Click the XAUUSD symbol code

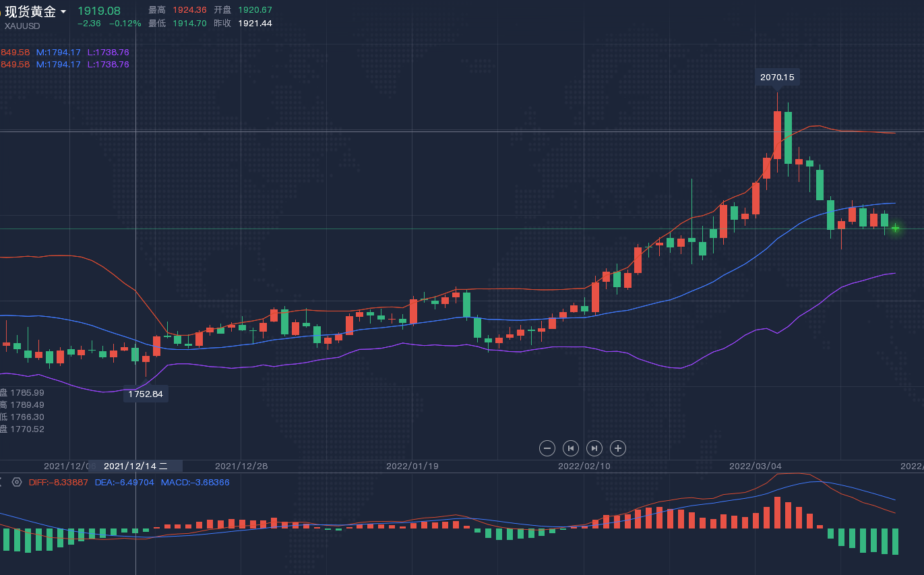click(22, 26)
